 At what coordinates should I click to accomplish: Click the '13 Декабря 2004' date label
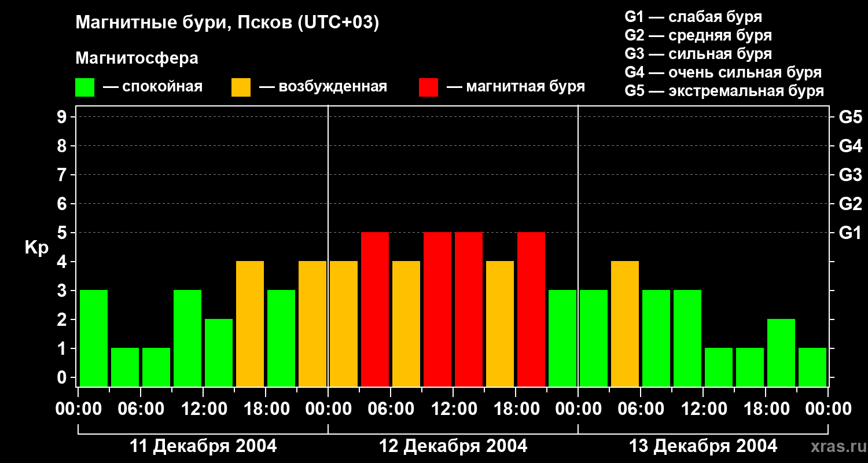point(703,446)
